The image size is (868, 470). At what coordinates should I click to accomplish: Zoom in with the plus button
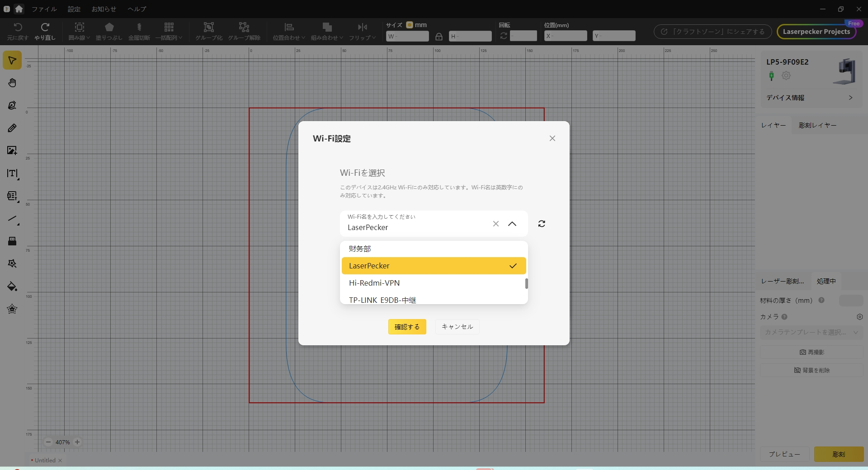click(77, 442)
